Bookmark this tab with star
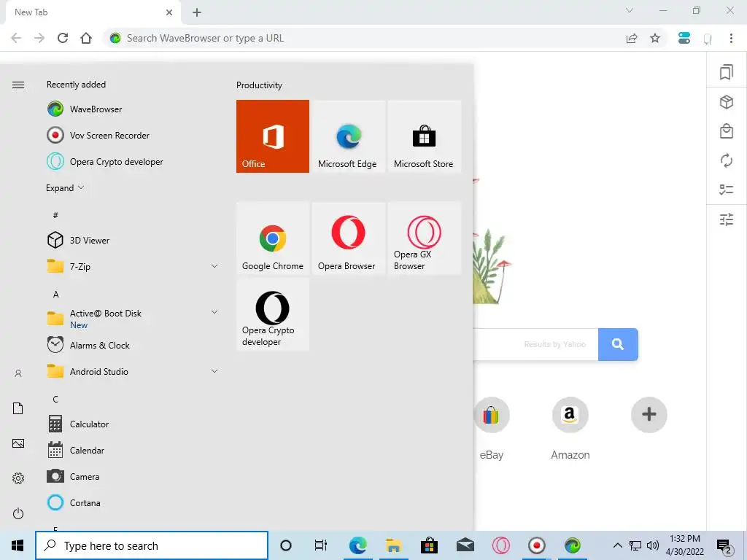 [655, 38]
